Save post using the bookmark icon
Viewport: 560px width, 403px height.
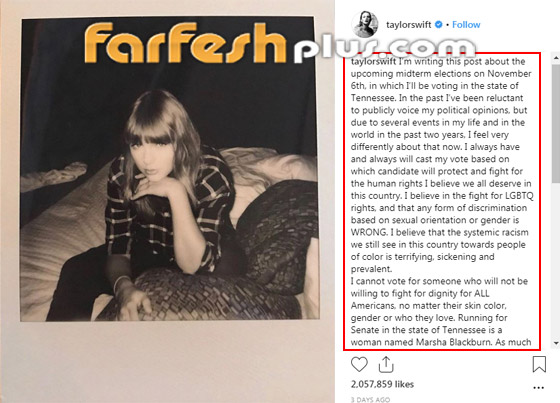coord(539,364)
